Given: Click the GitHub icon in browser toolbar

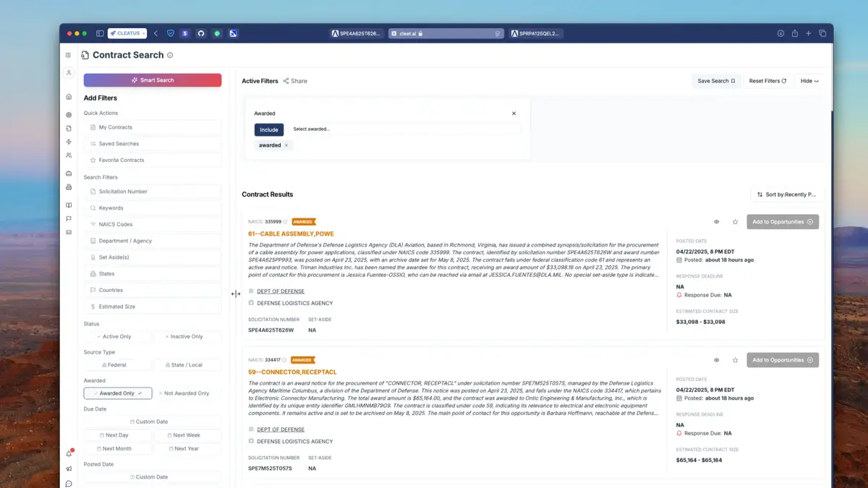Looking at the screenshot, I should (x=201, y=33).
